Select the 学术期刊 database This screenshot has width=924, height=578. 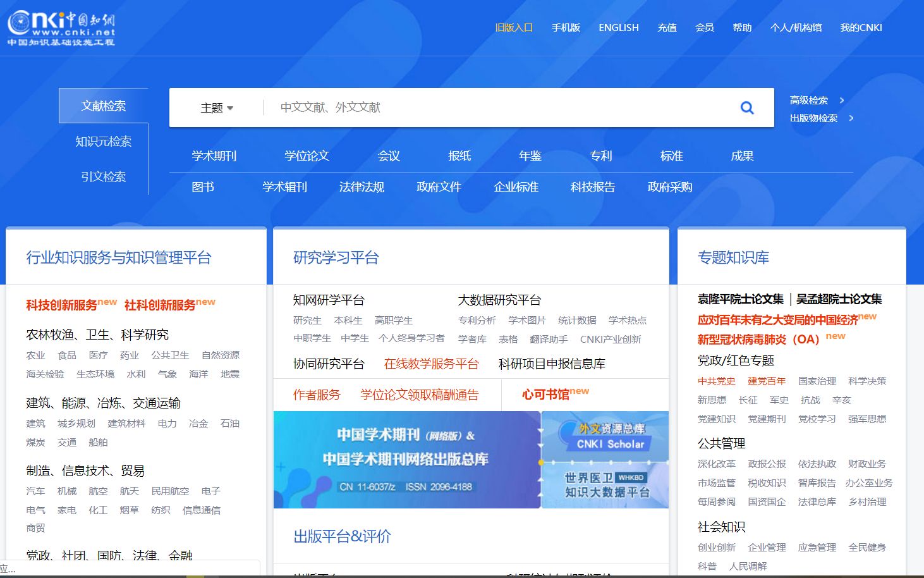[x=214, y=156]
